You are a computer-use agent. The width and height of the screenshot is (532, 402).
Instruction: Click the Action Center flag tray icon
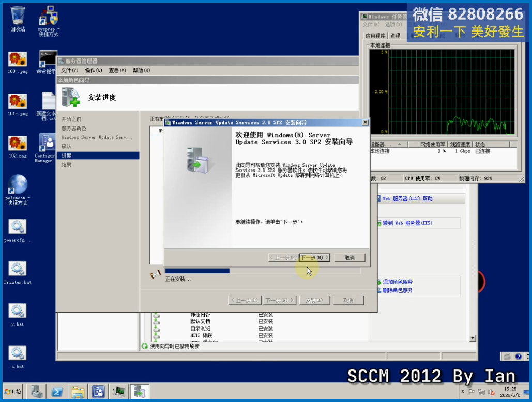point(472,392)
